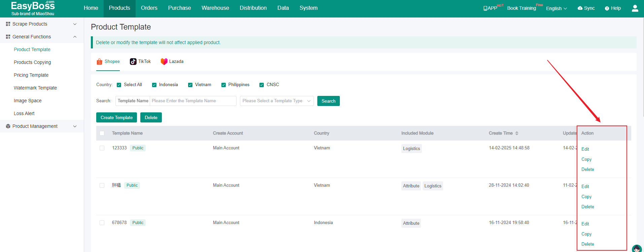Copy the 678678 template
The width and height of the screenshot is (644, 252).
pos(586,234)
